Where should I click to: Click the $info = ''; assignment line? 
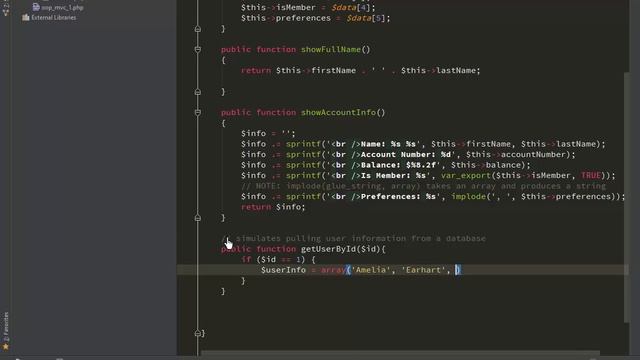coord(268,133)
